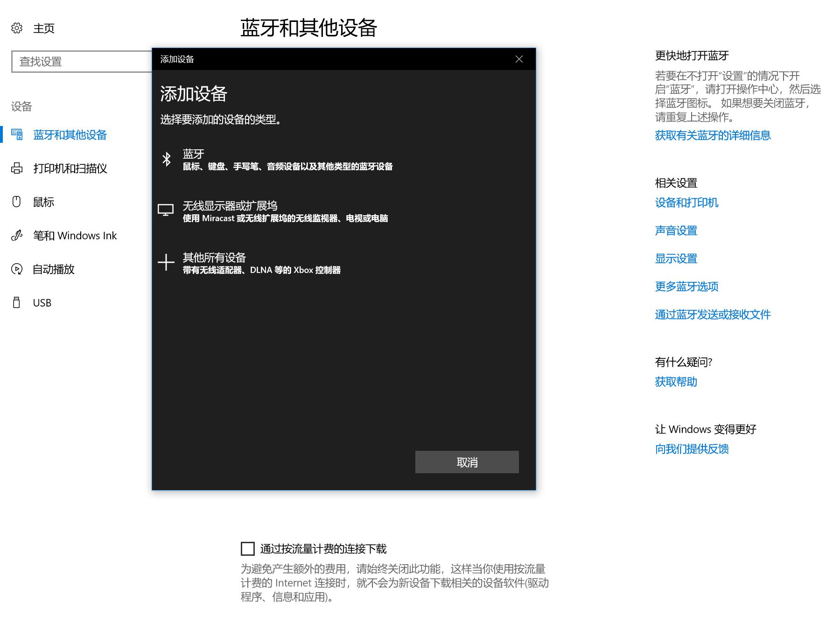Image resolution: width=840 pixels, height=630 pixels.
Task: Click the plus icon for other devices
Action: pyautogui.click(x=166, y=262)
